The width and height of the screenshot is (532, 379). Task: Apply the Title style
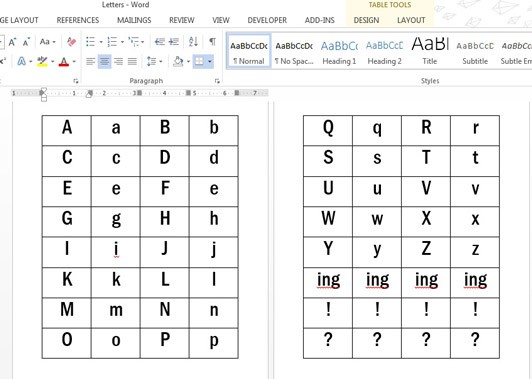coord(430,51)
